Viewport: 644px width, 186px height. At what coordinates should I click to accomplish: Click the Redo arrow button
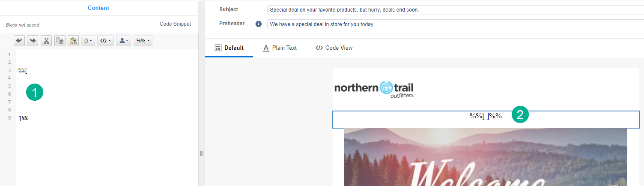[33, 41]
